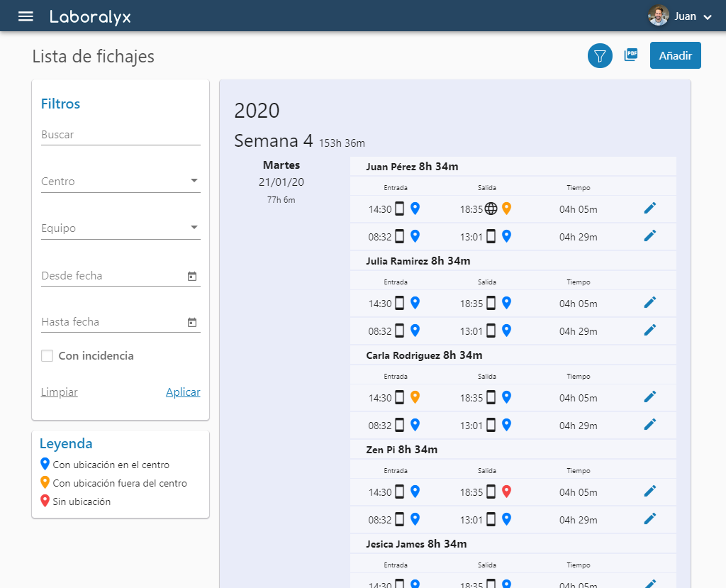Edit Carla Rodriguez's 08:32 entry
The height and width of the screenshot is (588, 726).
tap(650, 424)
